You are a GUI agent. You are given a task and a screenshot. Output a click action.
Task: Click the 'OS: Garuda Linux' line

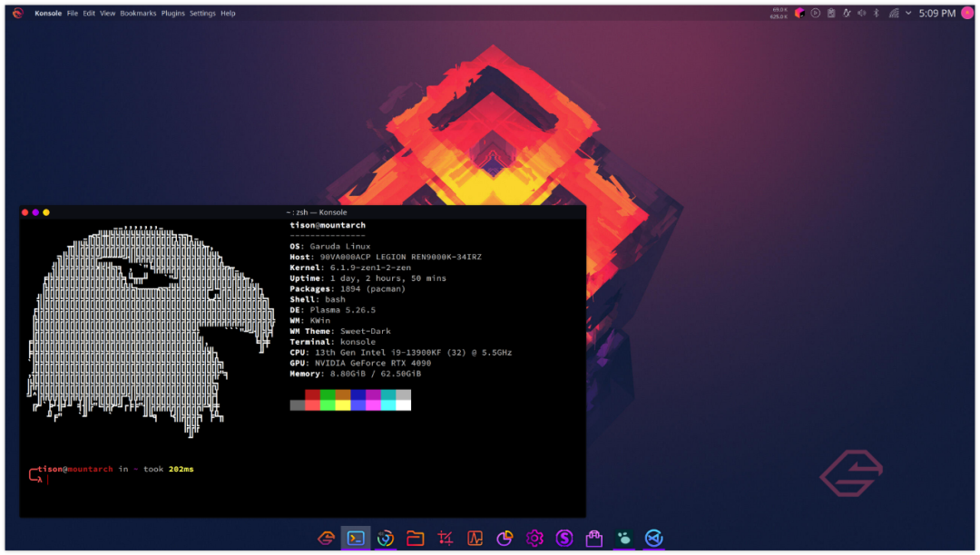[330, 247]
